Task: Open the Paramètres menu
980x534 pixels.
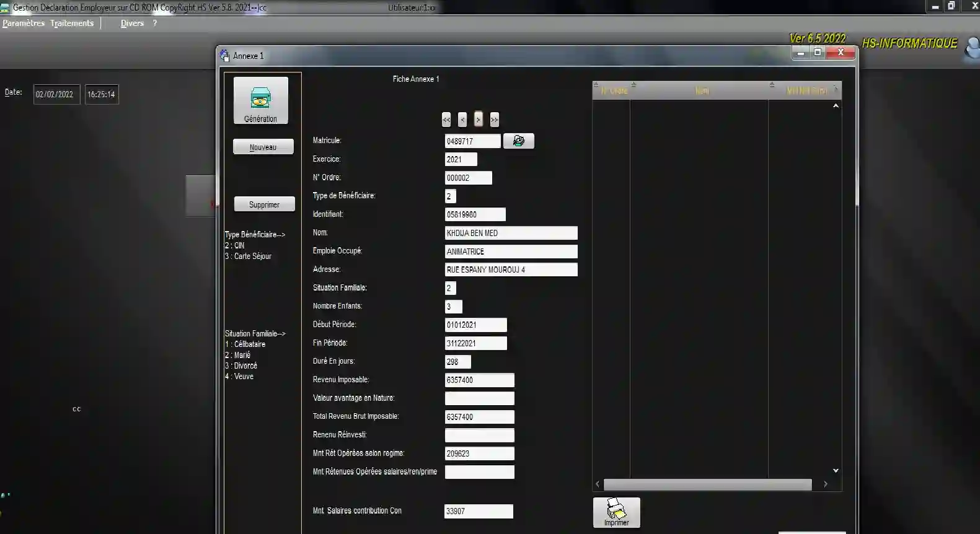Action: click(x=24, y=24)
